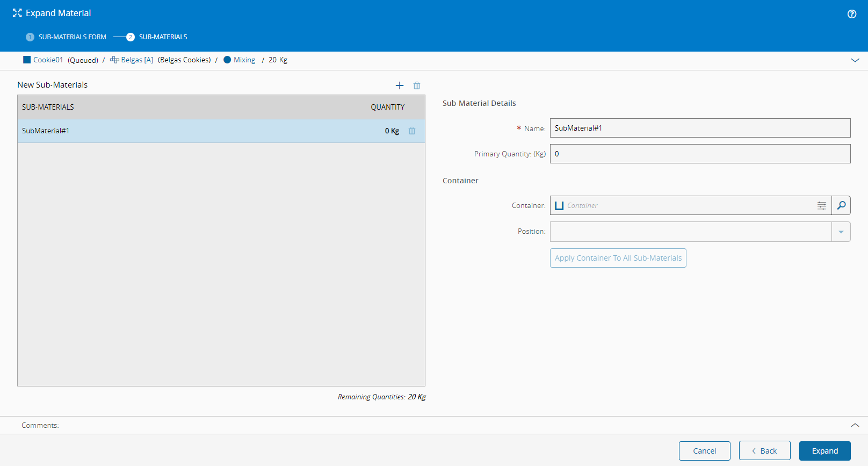Click the add sub-material plus icon
This screenshot has height=466, width=868.
[399, 85]
